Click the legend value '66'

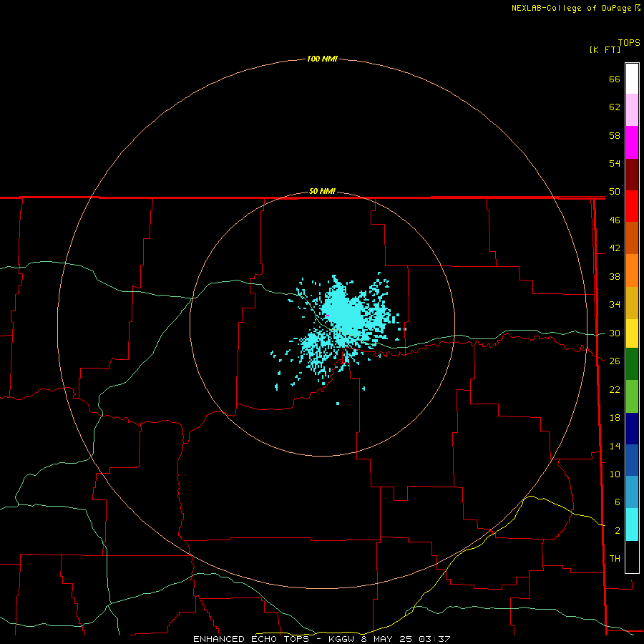pyautogui.click(x=615, y=79)
